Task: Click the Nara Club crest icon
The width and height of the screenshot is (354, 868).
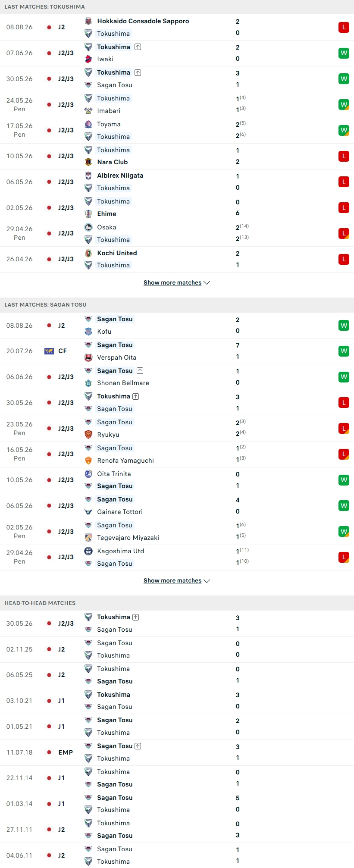Action: coord(88,162)
